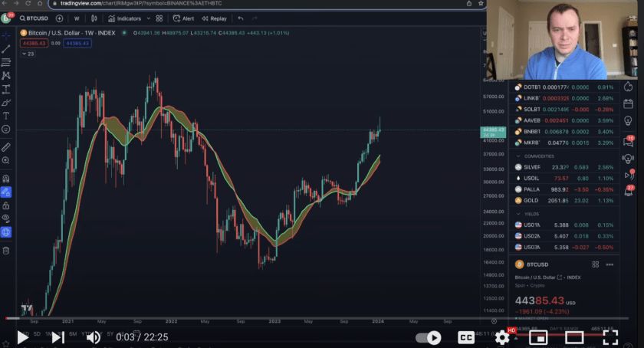Expand indicator favorites dropdown arrow
Screen dimensions: 644x348
pyautogui.click(x=148, y=18)
